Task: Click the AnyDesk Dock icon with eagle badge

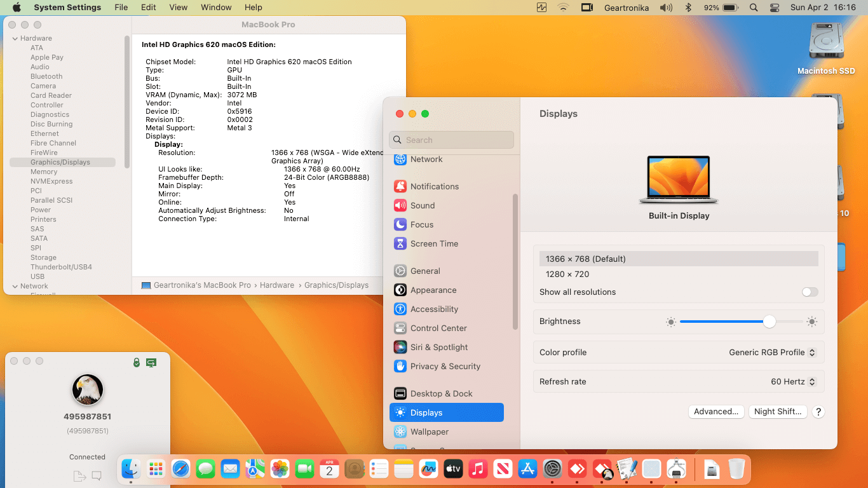Action: click(602, 469)
